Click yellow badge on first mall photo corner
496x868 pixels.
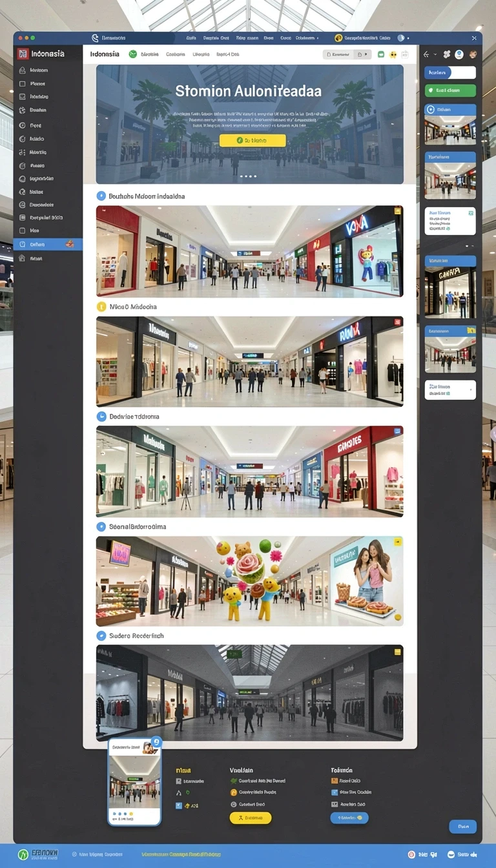click(398, 211)
